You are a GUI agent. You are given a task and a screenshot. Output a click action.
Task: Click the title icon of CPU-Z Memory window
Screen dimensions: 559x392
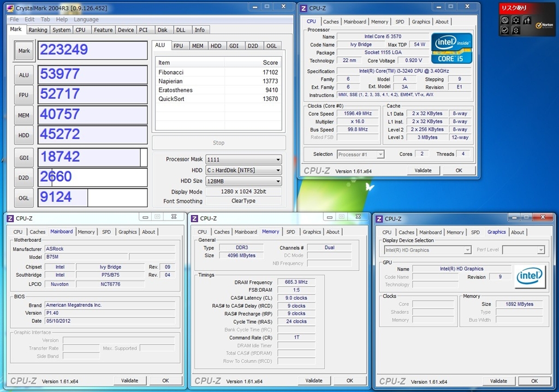pyautogui.click(x=195, y=218)
